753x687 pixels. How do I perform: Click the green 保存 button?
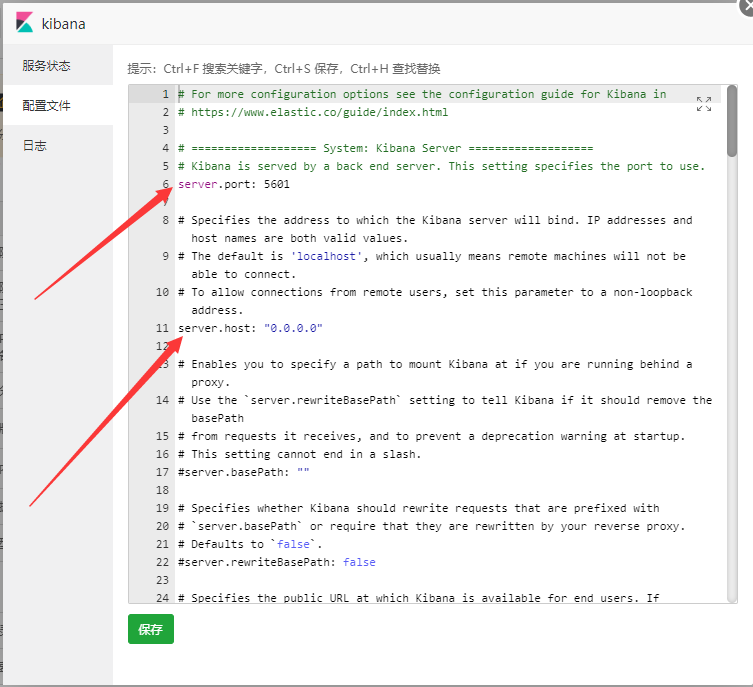tap(151, 629)
